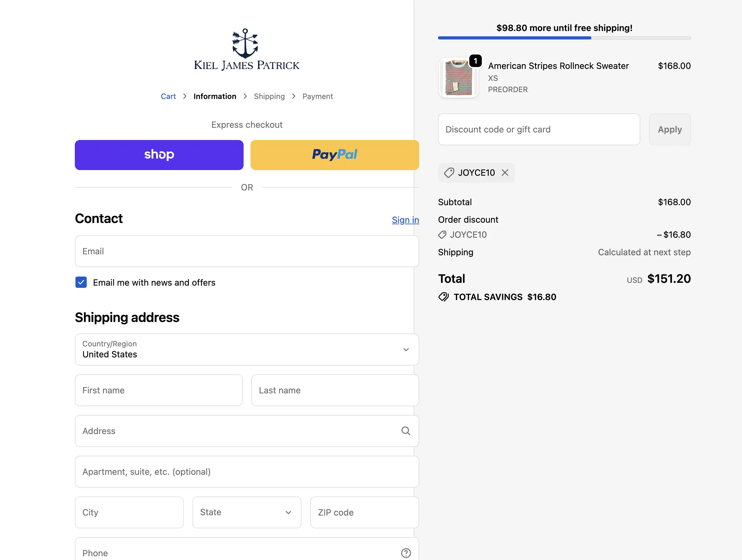Open the Country/Region dropdown

tap(247, 349)
